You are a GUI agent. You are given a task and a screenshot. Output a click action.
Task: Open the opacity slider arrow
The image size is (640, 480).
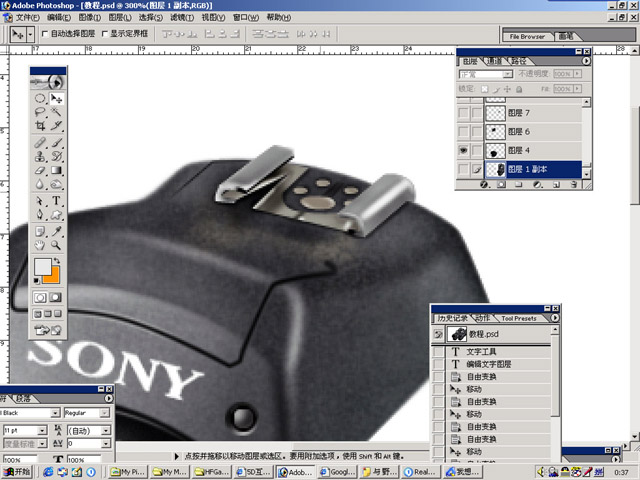[577, 74]
